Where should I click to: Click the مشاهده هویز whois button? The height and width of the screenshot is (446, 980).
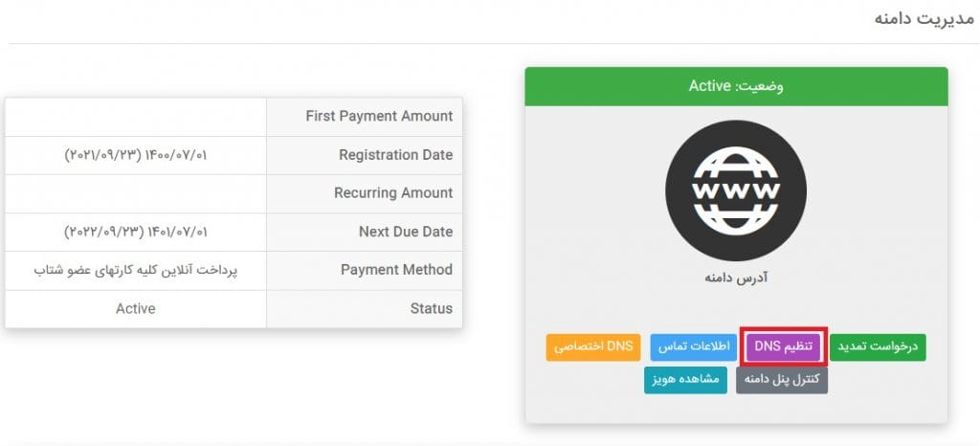pyautogui.click(x=685, y=380)
